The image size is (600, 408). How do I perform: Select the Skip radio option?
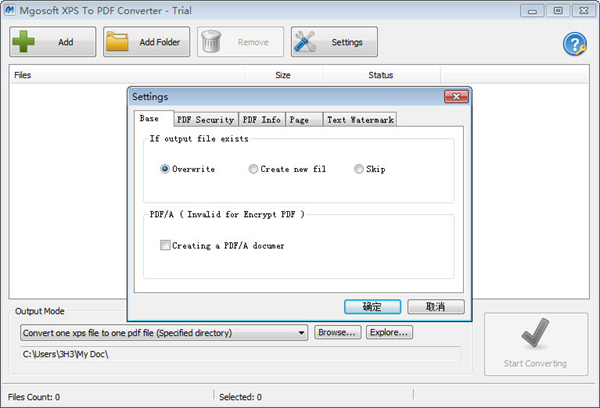[x=359, y=169]
